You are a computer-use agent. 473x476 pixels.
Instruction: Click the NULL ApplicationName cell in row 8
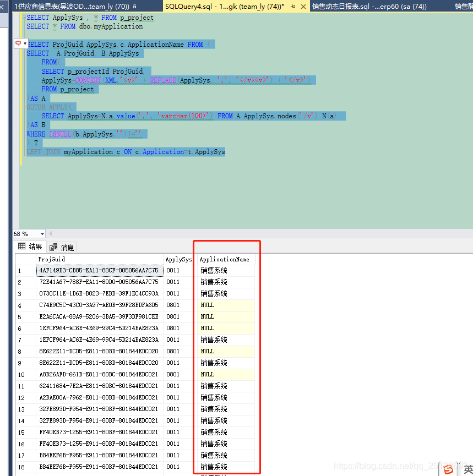(226, 351)
